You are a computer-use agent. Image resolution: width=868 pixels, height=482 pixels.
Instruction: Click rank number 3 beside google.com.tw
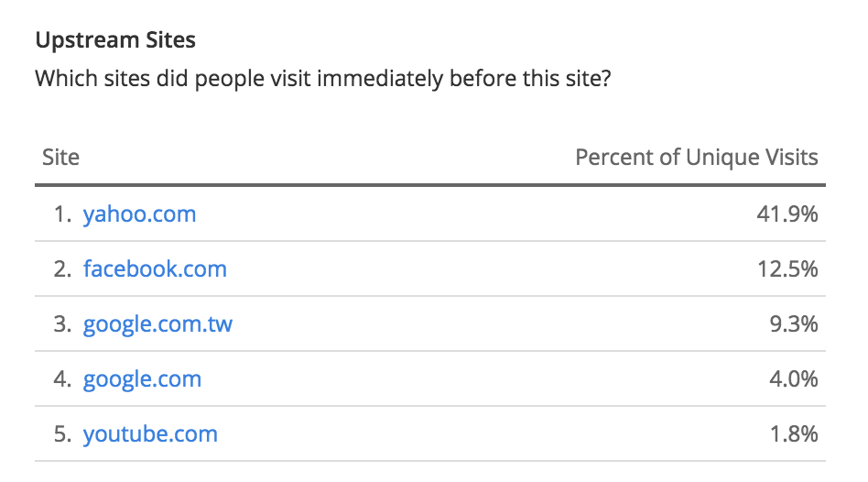(61, 324)
